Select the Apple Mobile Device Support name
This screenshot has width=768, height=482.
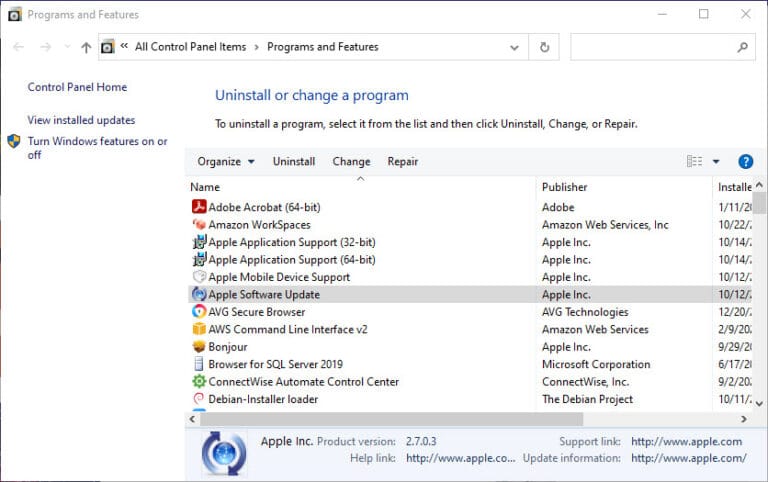tap(279, 277)
